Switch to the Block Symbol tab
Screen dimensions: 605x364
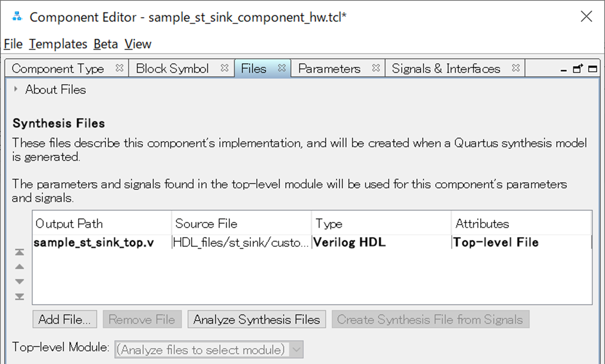(172, 69)
